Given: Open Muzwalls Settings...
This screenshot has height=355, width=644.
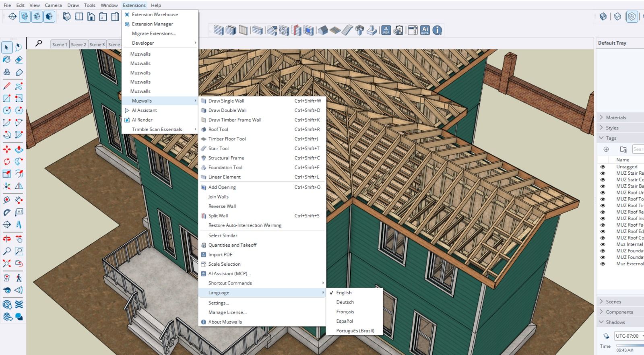Looking at the screenshot, I should [262, 303].
